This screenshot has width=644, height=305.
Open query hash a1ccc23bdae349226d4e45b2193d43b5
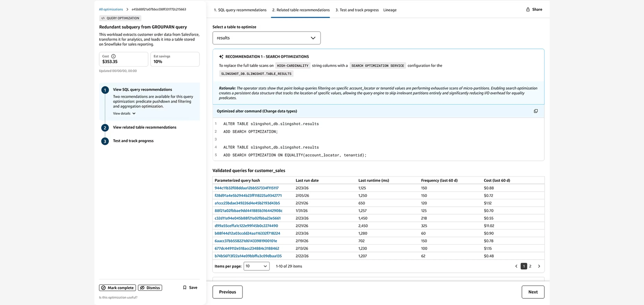[x=247, y=203]
